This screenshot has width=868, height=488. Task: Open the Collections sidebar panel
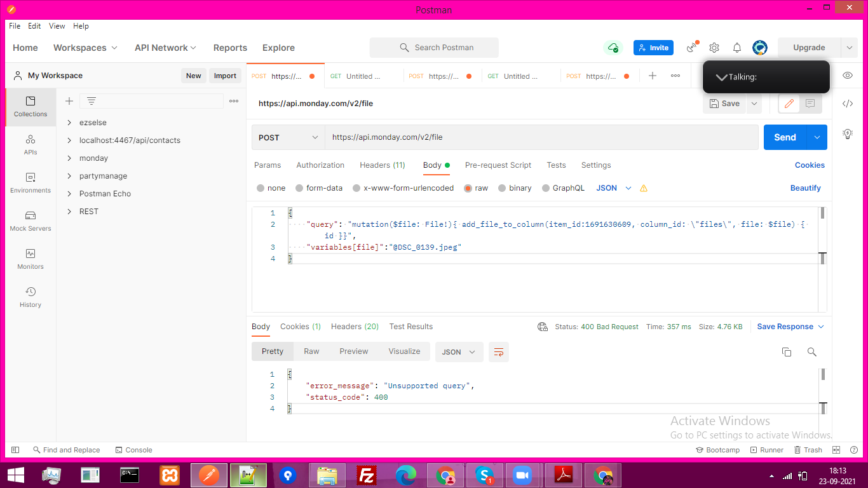click(x=31, y=107)
